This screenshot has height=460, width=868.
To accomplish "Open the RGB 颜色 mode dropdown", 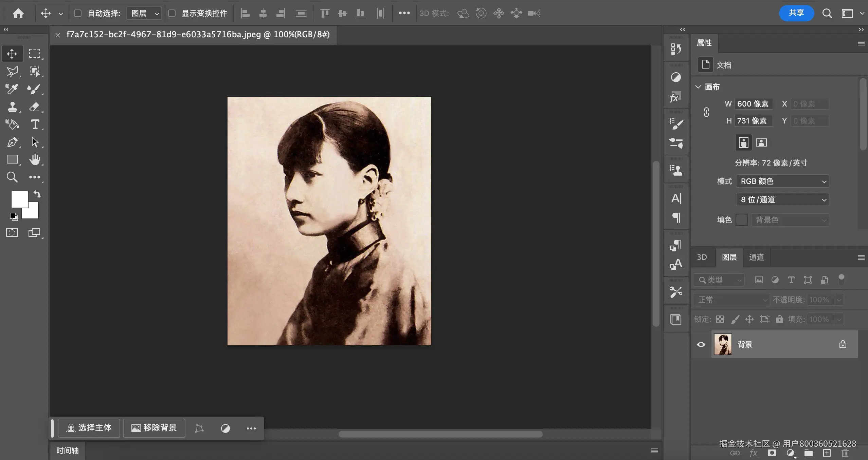I will point(782,181).
